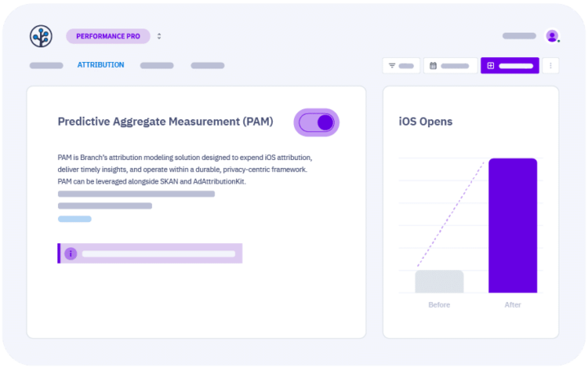Click the text 'PAM can be leveraged alongside SKAN'
588x368 pixels.
coord(118,181)
